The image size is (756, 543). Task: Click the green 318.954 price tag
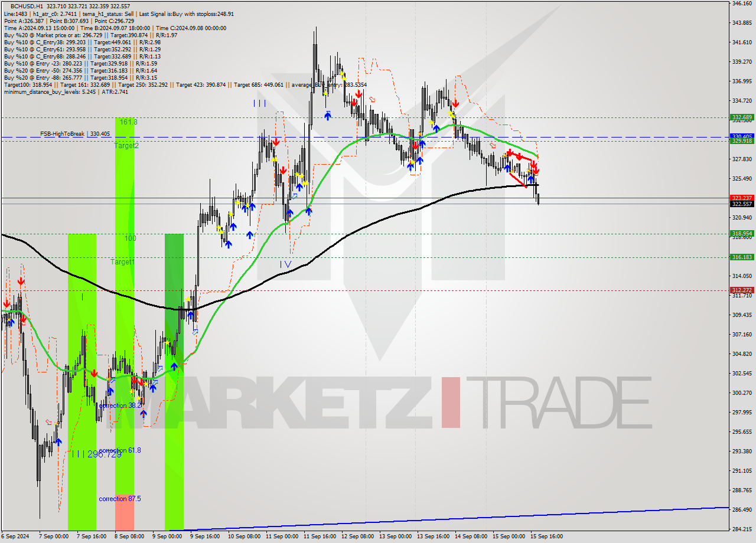click(x=742, y=234)
